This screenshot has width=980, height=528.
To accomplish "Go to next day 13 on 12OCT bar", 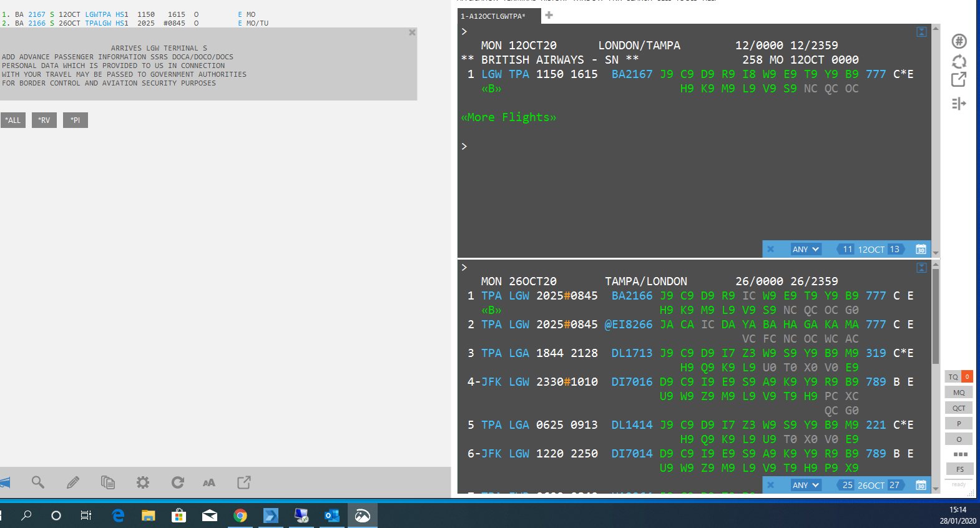I will pos(895,249).
